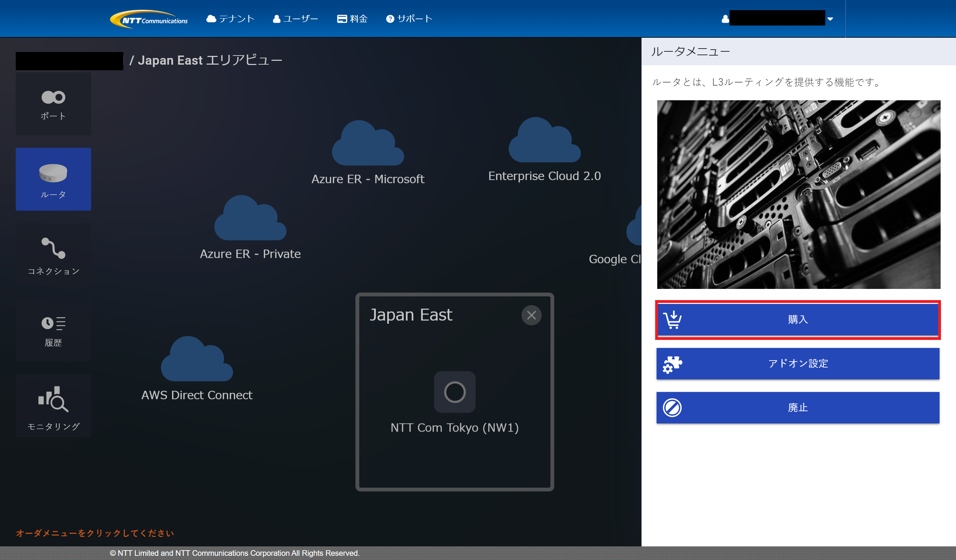
Task: Close the Japan East popup panel
Action: pyautogui.click(x=531, y=315)
